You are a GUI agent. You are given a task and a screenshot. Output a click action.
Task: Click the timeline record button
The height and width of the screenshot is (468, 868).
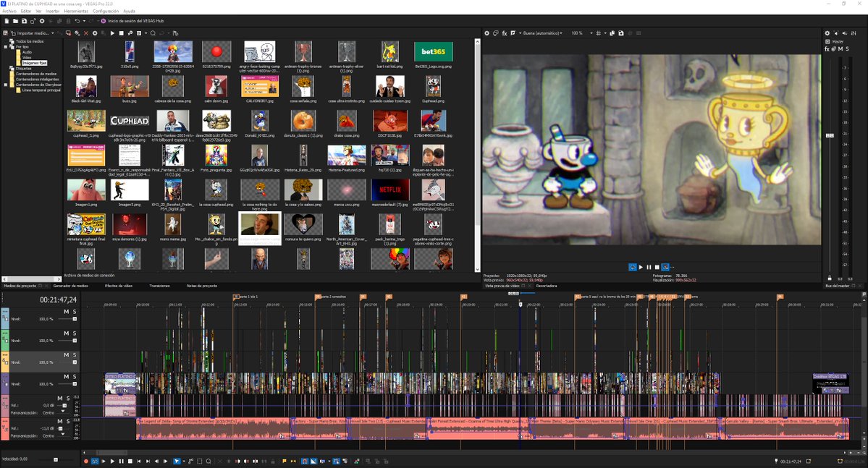click(x=86, y=461)
